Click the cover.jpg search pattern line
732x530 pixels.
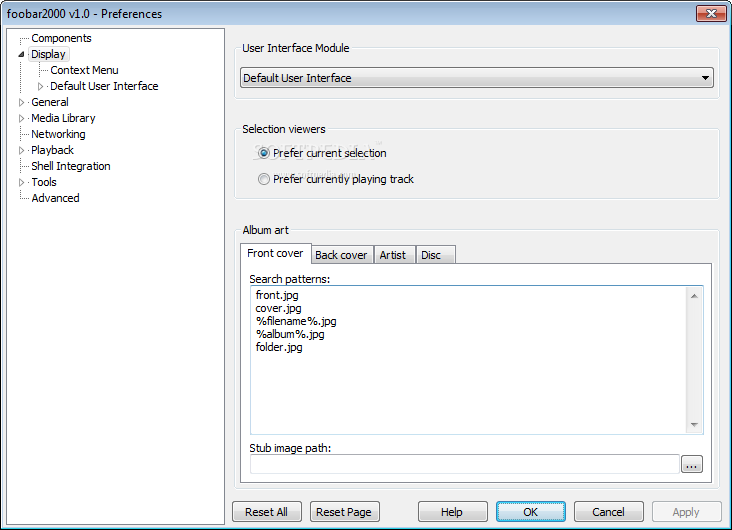tap(278, 309)
